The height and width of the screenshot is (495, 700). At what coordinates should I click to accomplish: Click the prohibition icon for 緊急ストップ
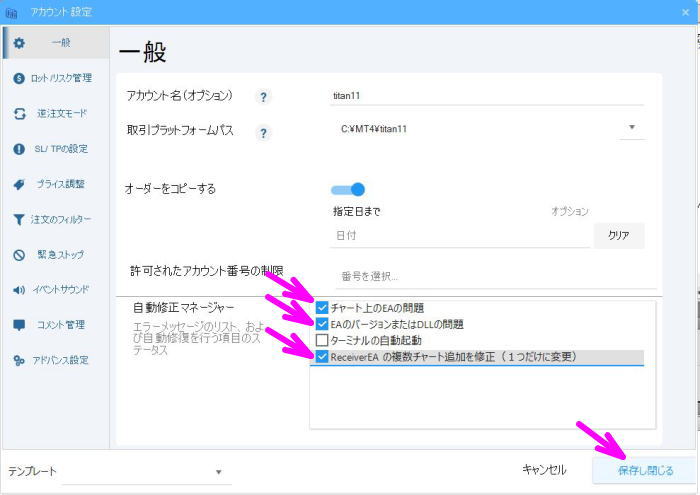point(19,255)
